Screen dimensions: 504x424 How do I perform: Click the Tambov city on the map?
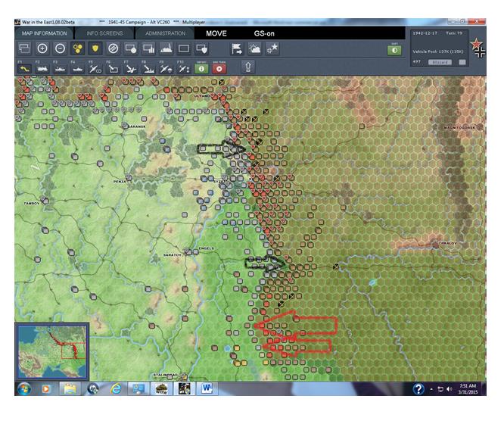click(45, 201)
